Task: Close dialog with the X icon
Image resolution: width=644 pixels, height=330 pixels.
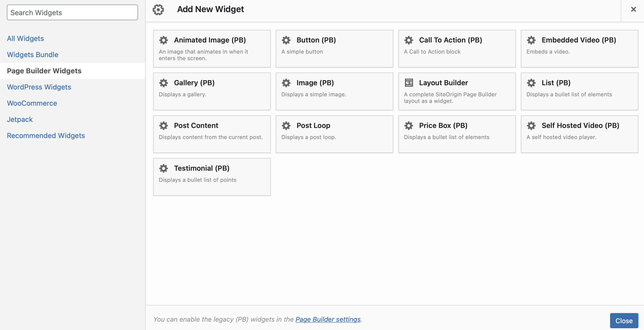Action: (x=633, y=10)
